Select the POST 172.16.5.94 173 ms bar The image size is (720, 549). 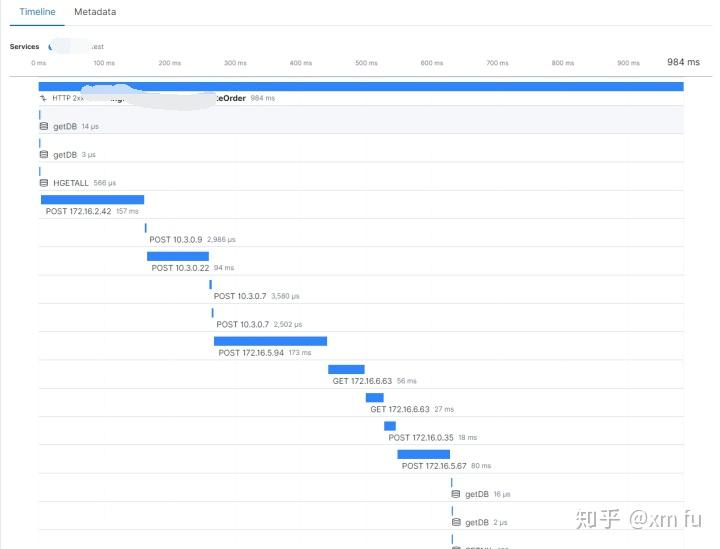270,341
